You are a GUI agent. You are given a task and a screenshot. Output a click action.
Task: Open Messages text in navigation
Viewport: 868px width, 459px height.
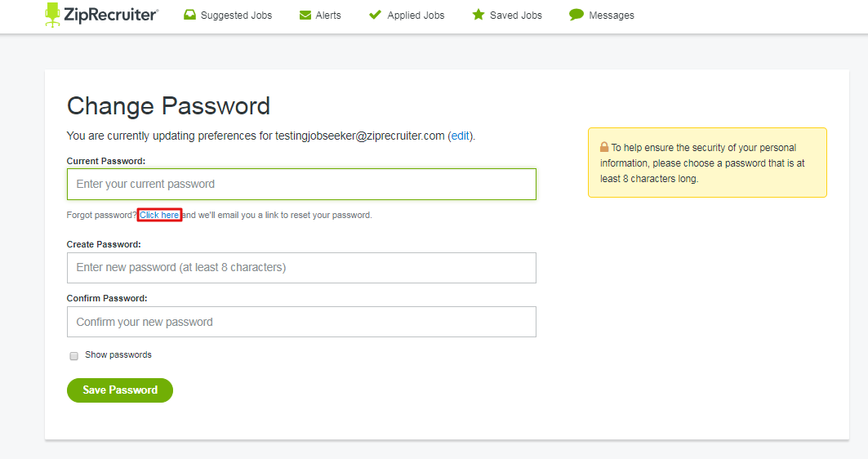(x=612, y=16)
